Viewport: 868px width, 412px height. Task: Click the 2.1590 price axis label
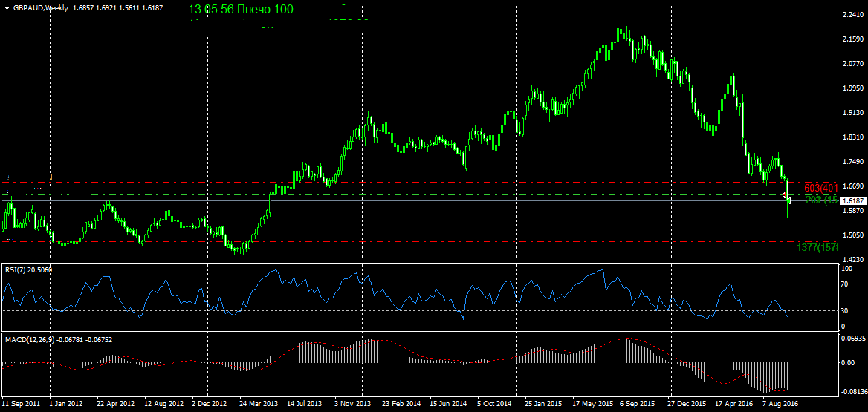pos(853,39)
